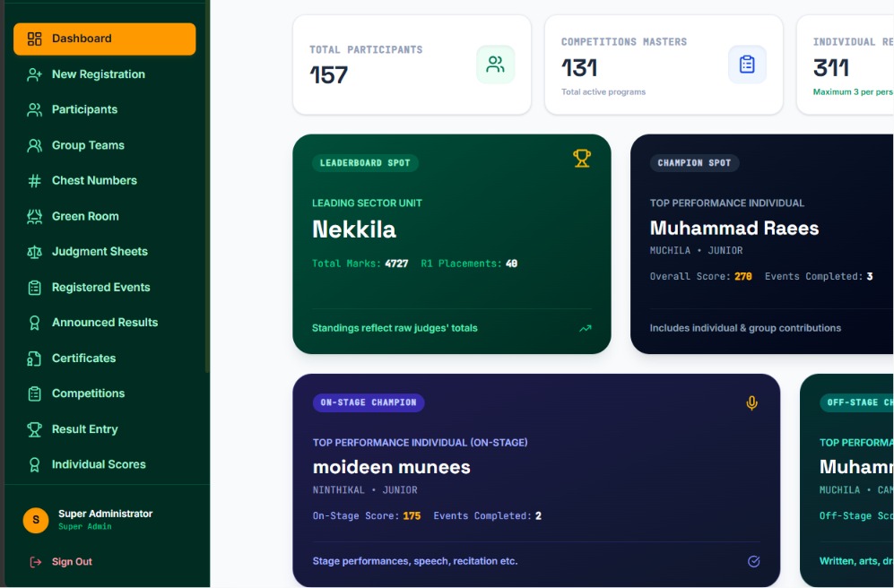Click the Dashboard grid icon in sidebar
894x588 pixels.
34,39
